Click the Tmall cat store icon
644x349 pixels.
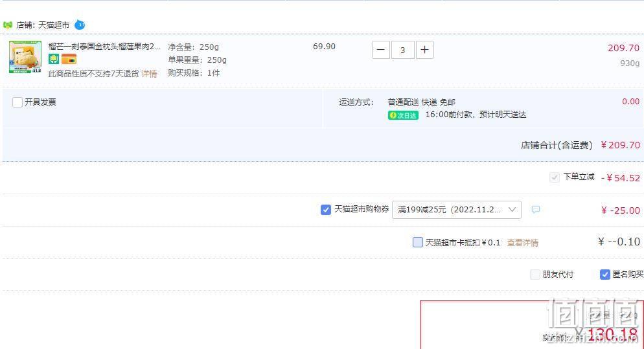pyautogui.click(x=7, y=25)
